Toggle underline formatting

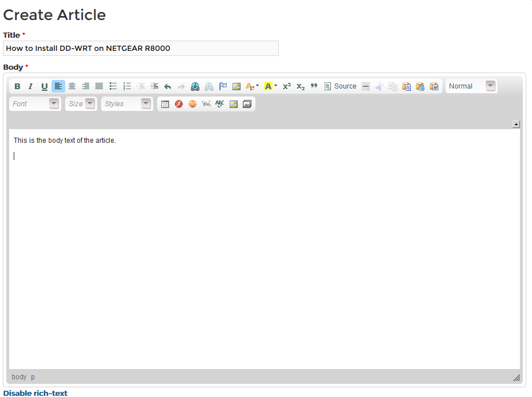click(x=44, y=86)
